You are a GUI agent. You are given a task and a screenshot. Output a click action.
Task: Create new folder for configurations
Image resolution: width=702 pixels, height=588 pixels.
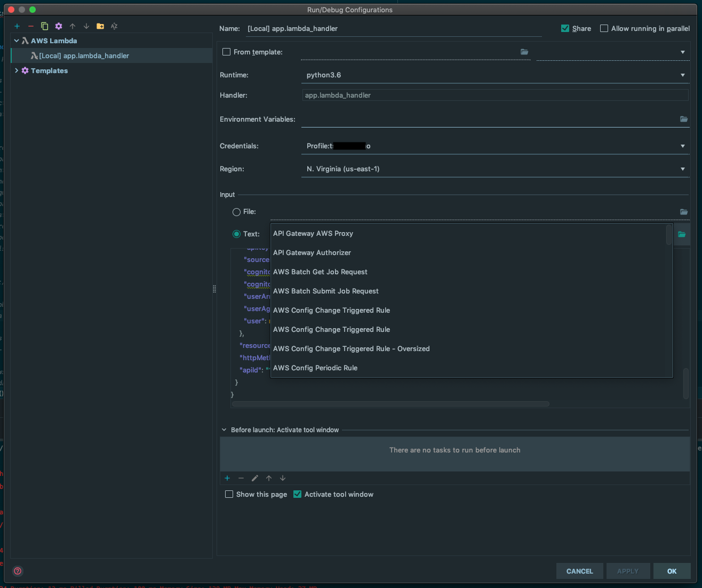[x=100, y=26]
